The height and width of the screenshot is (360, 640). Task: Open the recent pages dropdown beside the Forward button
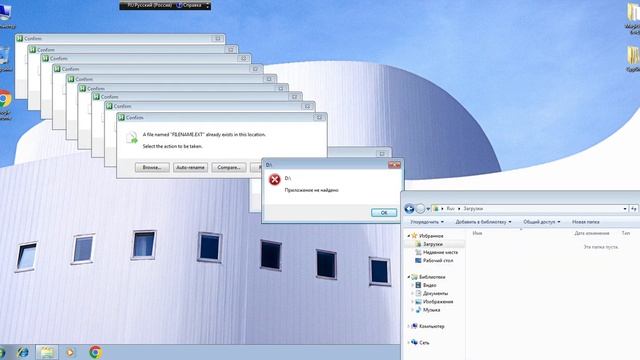(x=428, y=209)
